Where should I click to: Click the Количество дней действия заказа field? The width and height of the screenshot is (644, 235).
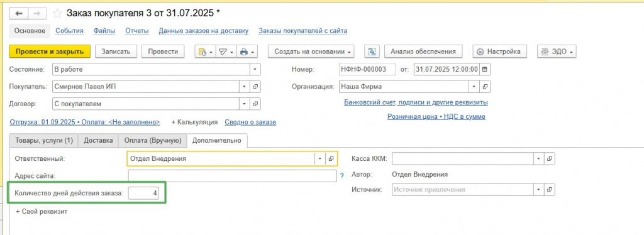[143, 193]
